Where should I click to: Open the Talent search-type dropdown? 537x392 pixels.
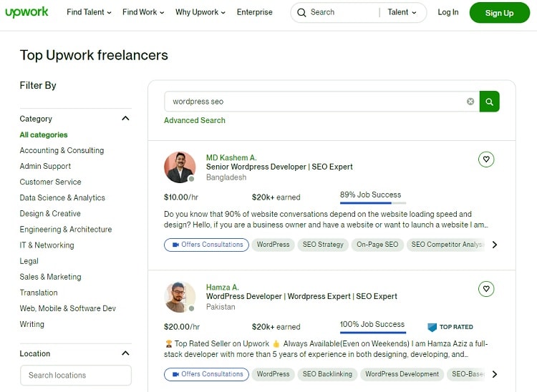tap(402, 12)
